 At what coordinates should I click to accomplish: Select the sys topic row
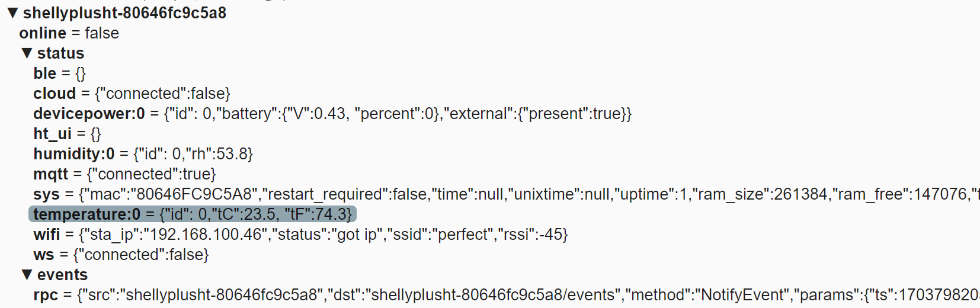(507, 194)
